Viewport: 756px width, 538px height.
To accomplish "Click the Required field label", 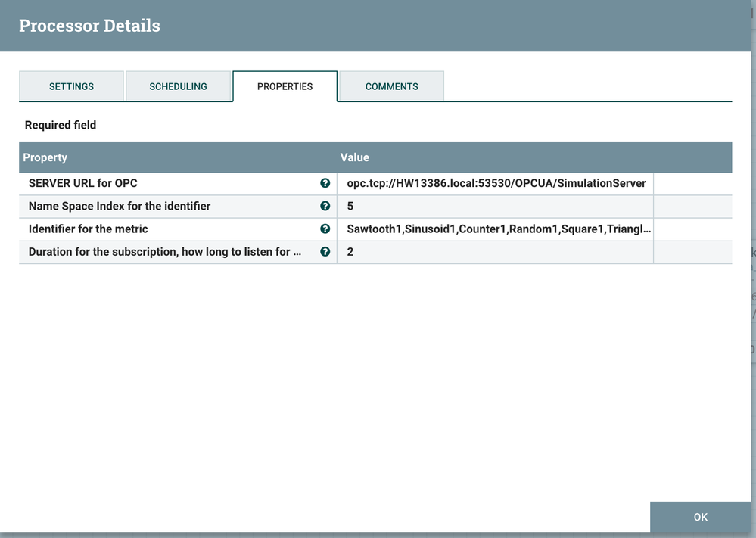I will [x=61, y=125].
